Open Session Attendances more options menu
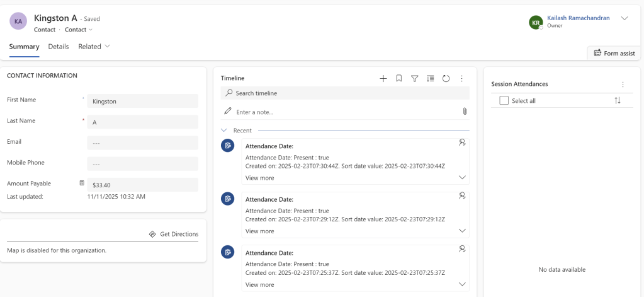644x297 pixels. [x=623, y=84]
